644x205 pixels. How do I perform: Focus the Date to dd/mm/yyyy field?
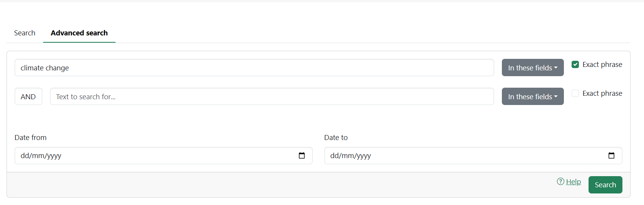point(462,156)
